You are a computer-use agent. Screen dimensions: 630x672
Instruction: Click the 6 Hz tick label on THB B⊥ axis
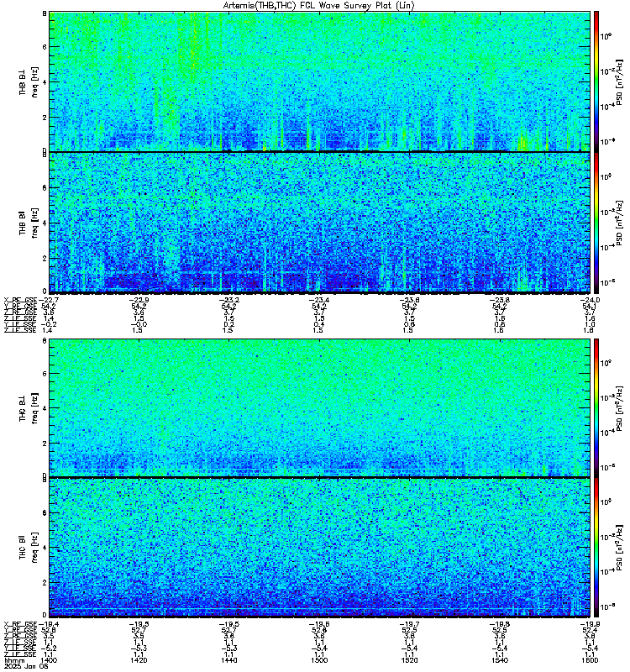tap(45, 47)
